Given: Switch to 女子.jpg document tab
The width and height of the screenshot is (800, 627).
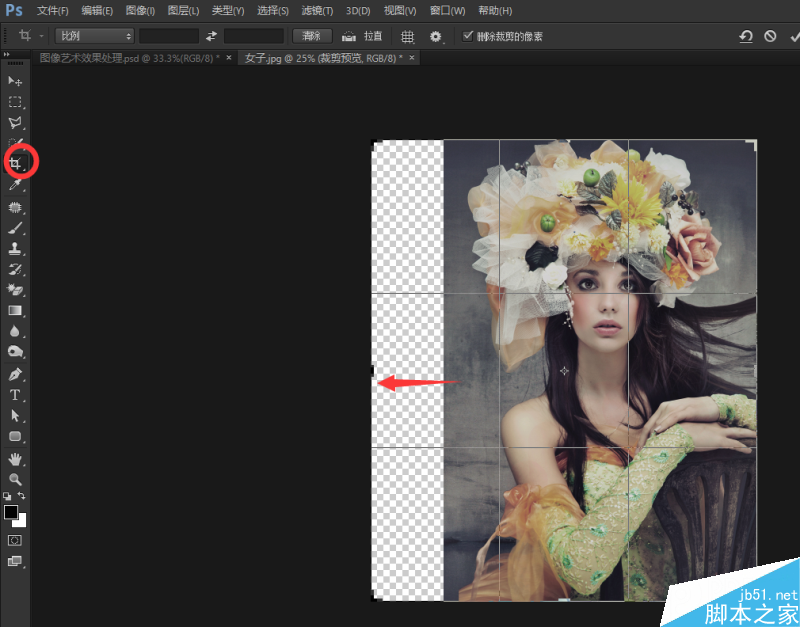Looking at the screenshot, I should [323, 58].
